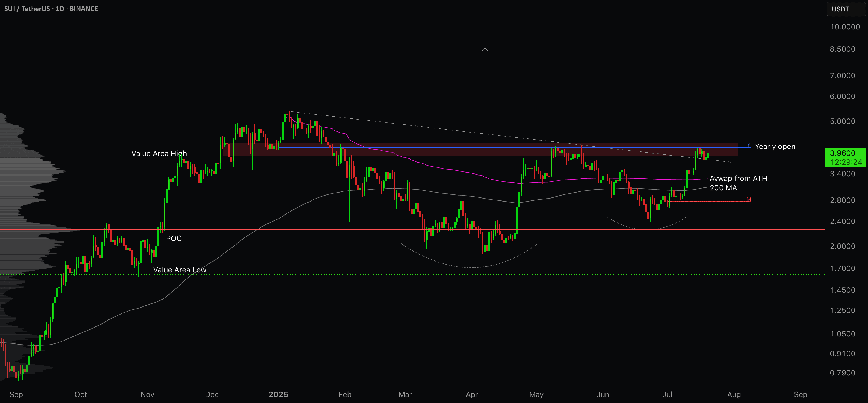Click the Oct label on time axis
Image resolution: width=868 pixels, height=403 pixels.
click(81, 395)
